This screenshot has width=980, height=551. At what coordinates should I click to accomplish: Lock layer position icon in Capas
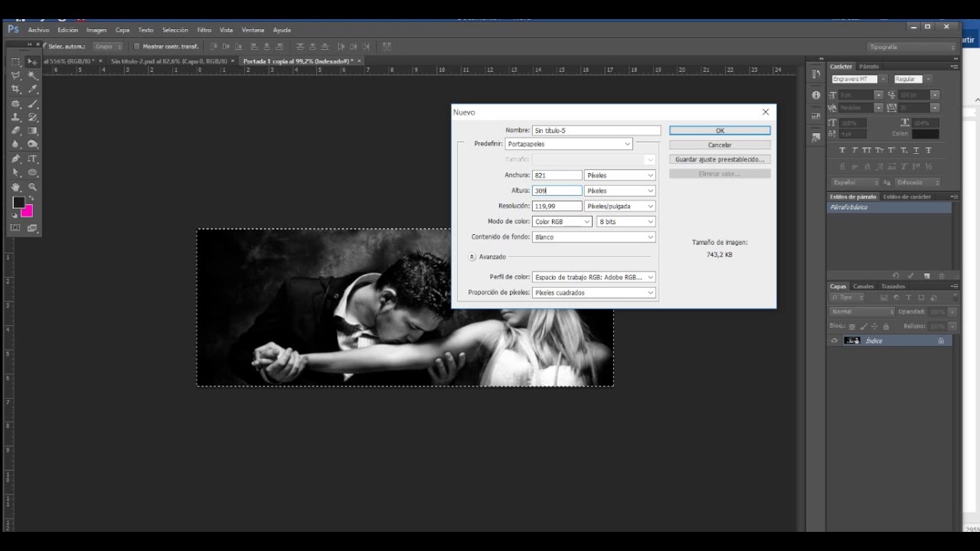(x=874, y=326)
